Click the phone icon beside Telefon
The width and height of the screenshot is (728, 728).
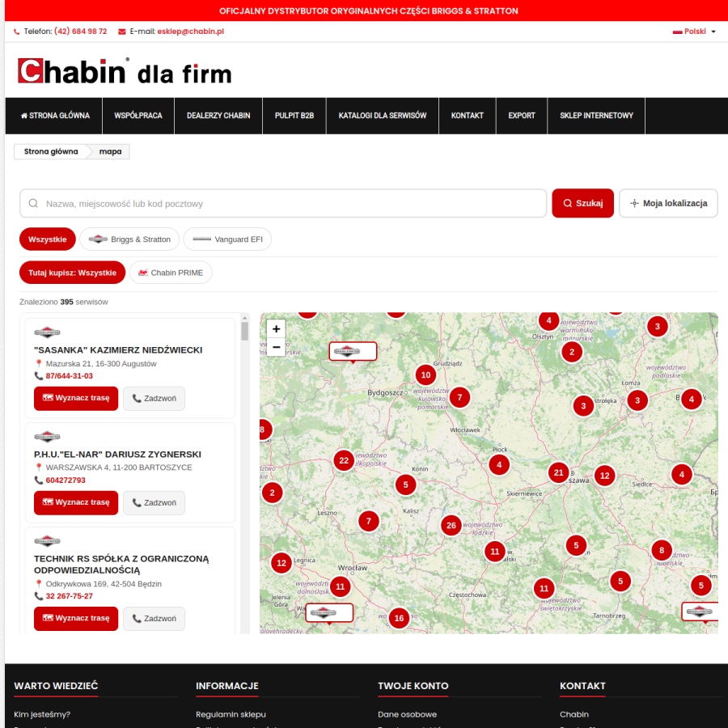coord(17,32)
